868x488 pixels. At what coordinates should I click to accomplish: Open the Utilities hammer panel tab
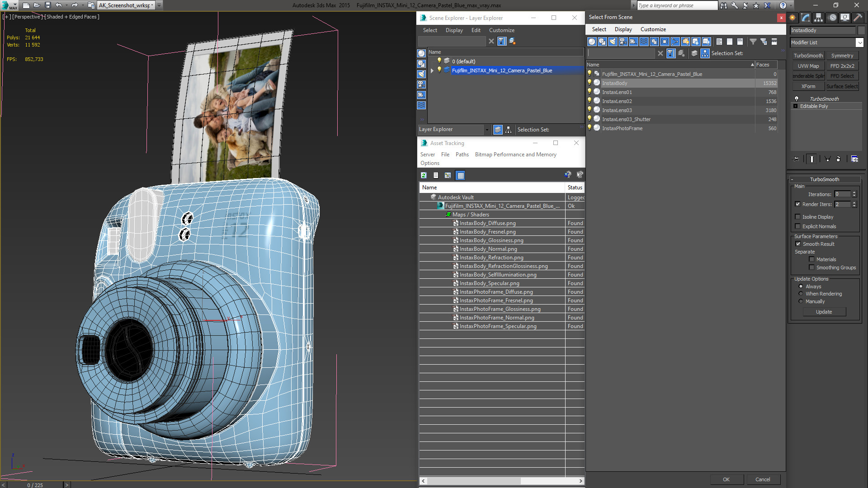pyautogui.click(x=858, y=18)
